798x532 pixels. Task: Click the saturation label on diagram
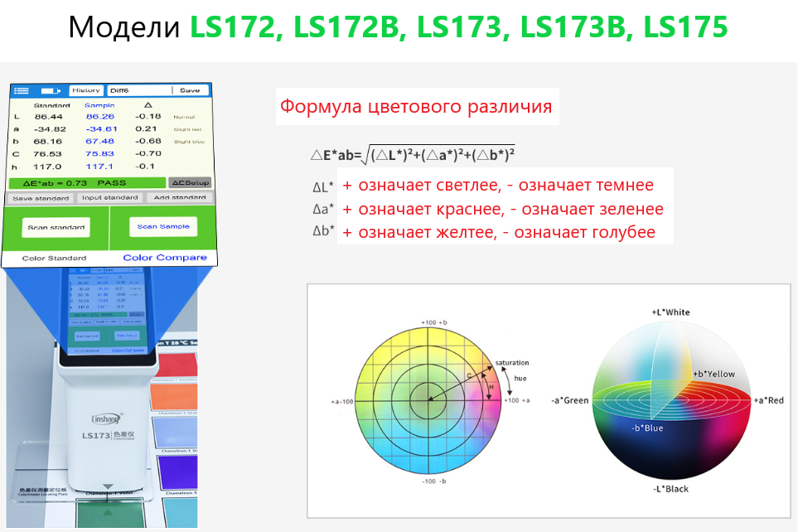click(x=512, y=362)
